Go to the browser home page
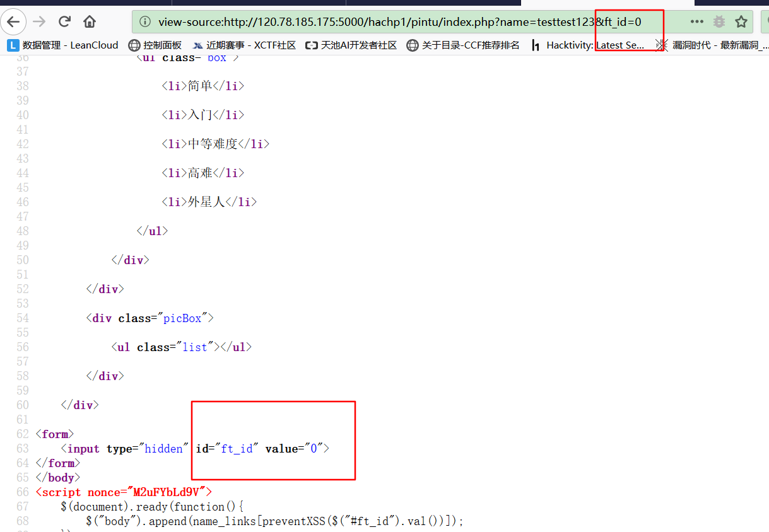The height and width of the screenshot is (532, 769). 90,22
